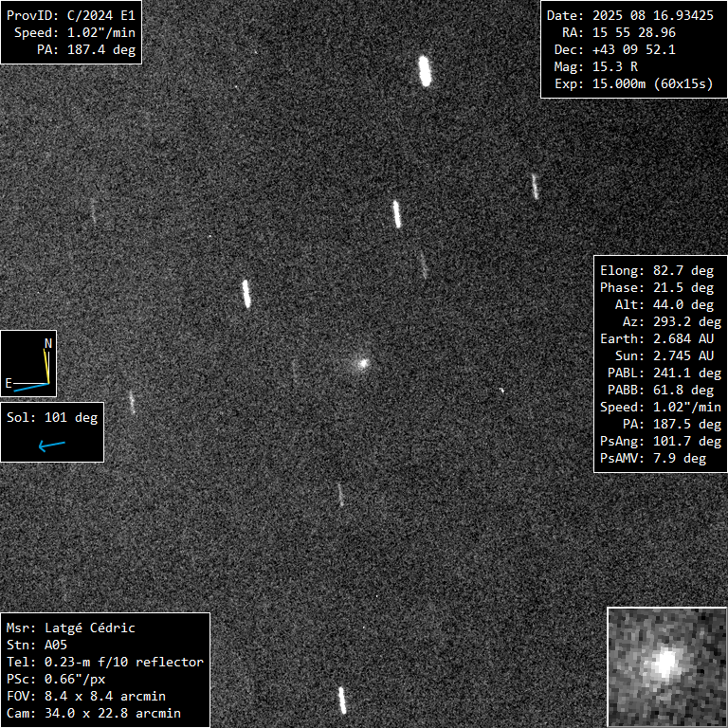
Task: Click the 'PsAng: 101.7 deg' entry
Action: 661,441
